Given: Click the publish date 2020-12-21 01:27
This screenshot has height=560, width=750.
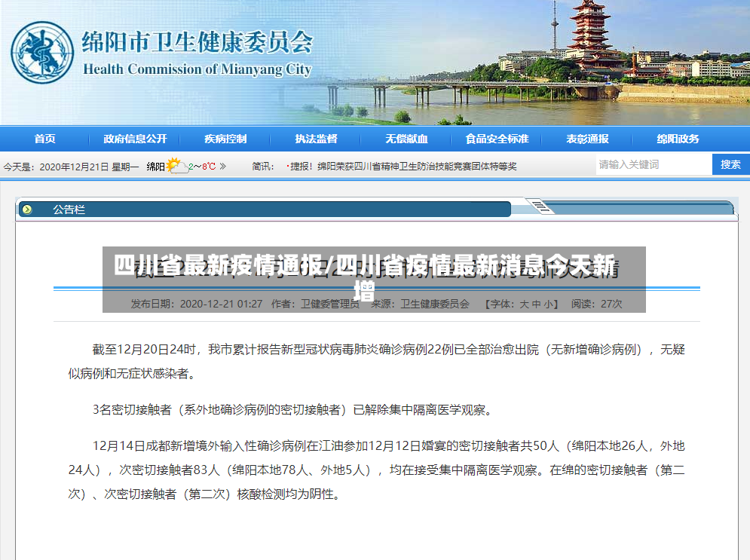Looking at the screenshot, I should 221,304.
